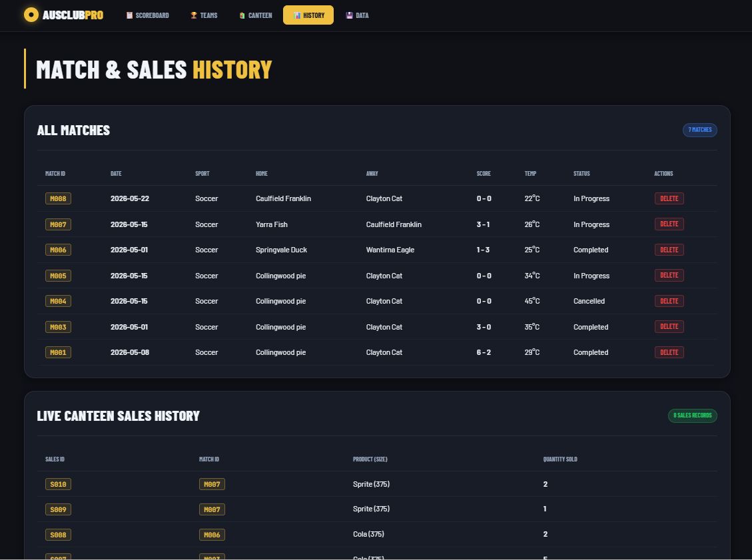Click the Canteen tab's drink icon
This screenshot has height=560, width=752.
pos(242,15)
